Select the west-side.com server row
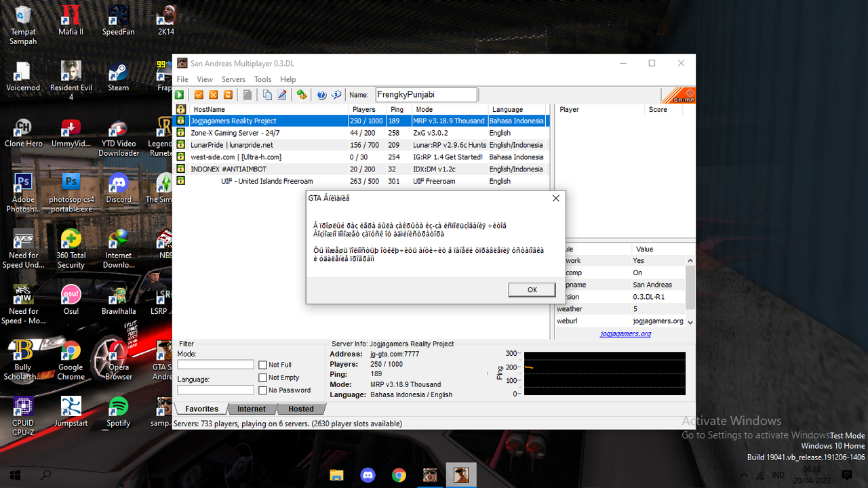The height and width of the screenshot is (488, 868). [362, 157]
